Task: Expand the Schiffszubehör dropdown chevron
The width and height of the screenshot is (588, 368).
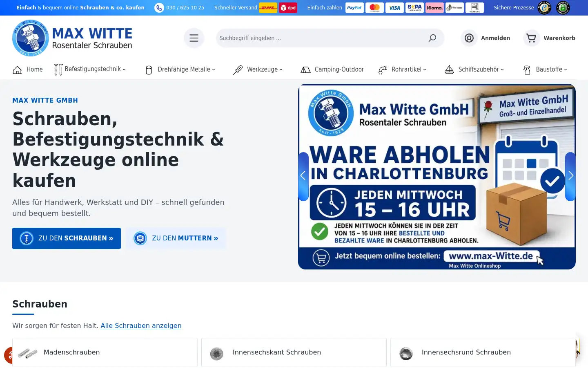Action: tap(502, 70)
